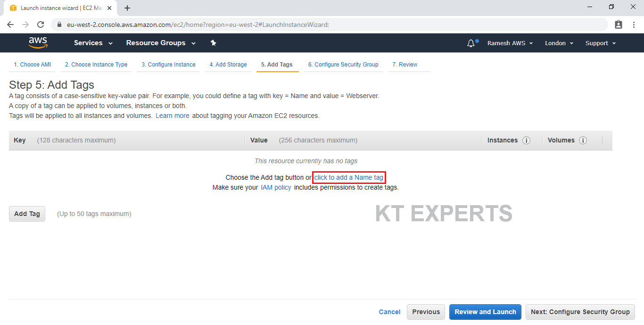Click the Value column header

pyautogui.click(x=259, y=140)
